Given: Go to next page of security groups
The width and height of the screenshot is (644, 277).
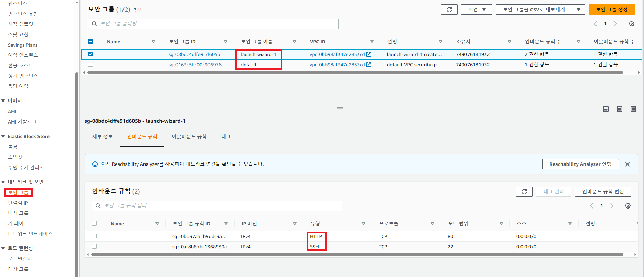Looking at the screenshot, I should click(x=616, y=24).
